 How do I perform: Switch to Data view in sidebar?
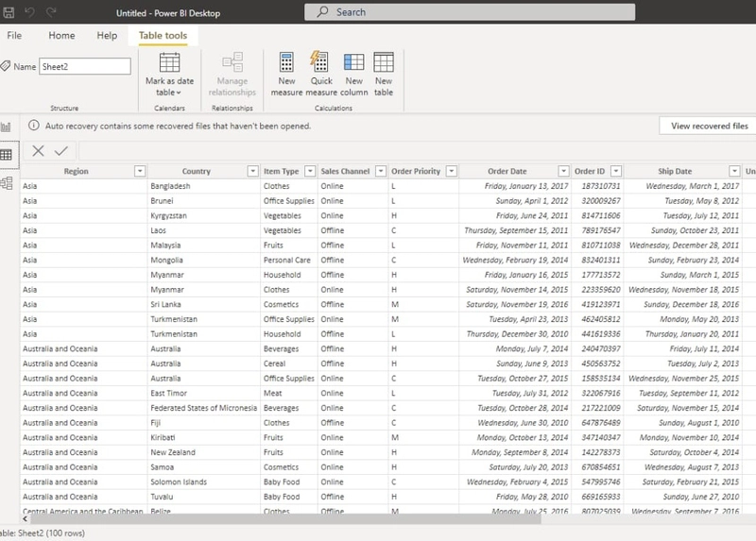coord(7,155)
